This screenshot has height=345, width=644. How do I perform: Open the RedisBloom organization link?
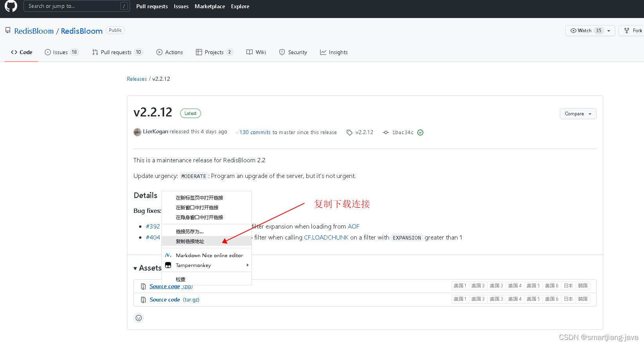pos(34,31)
